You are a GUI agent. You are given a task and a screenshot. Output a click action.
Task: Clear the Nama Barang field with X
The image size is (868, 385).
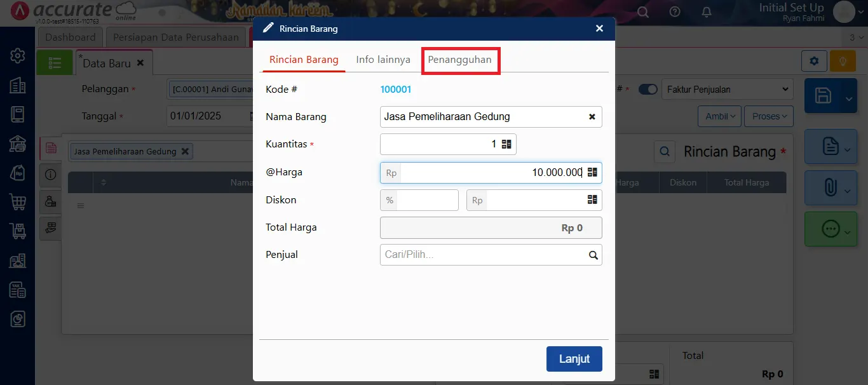pos(592,117)
